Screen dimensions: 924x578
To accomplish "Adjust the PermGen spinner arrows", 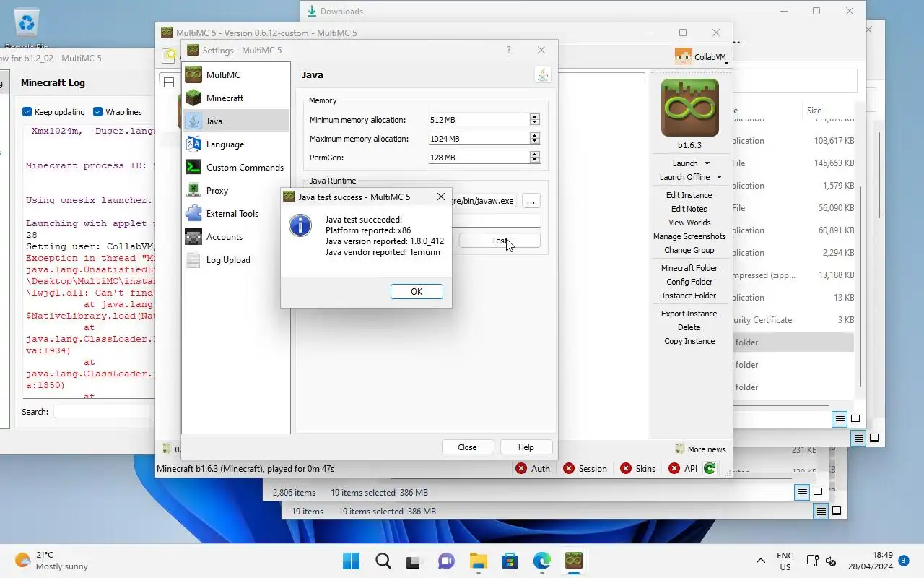I will [534, 158].
